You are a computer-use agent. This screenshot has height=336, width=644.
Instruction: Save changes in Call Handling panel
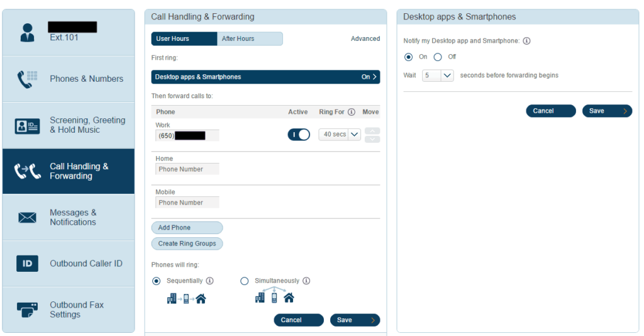[x=355, y=320]
